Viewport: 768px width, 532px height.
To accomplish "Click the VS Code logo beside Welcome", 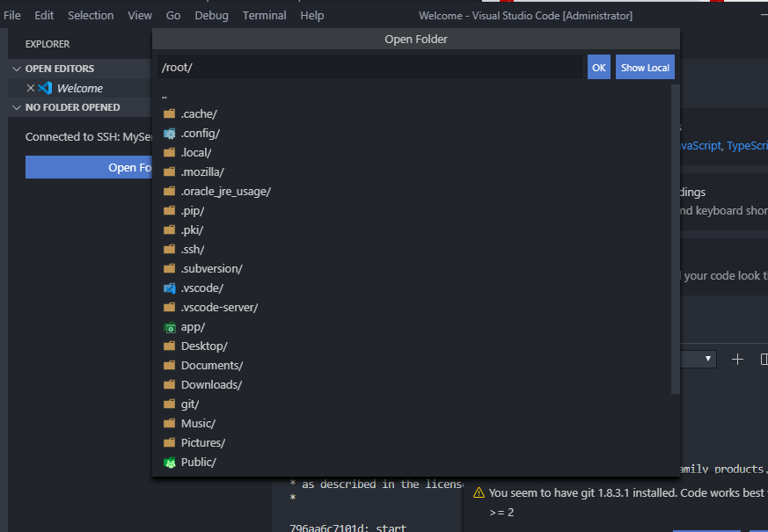I will click(45, 88).
